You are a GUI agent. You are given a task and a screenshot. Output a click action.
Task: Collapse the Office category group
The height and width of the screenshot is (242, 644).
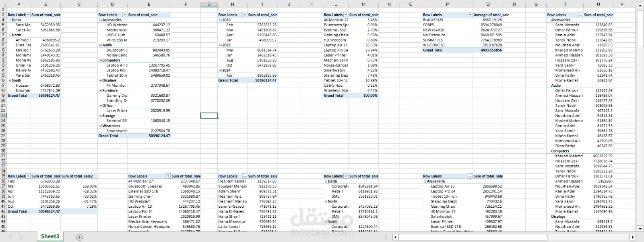101,106
